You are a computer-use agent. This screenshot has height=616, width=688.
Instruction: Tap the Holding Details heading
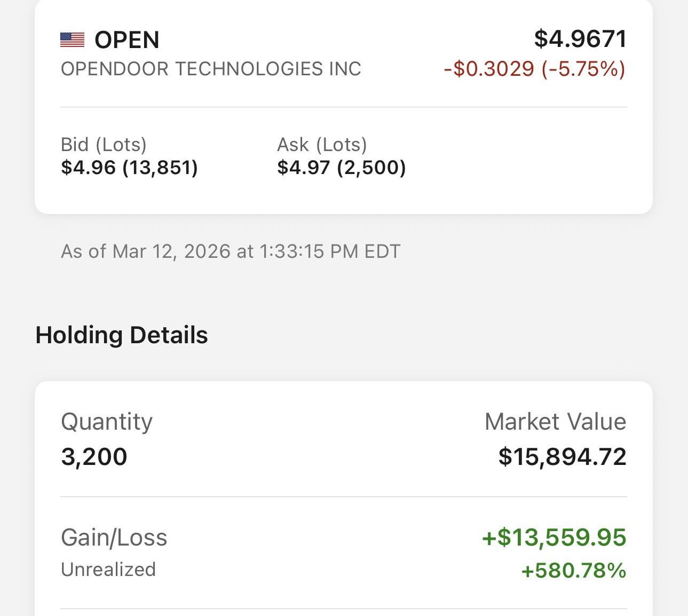tap(122, 335)
